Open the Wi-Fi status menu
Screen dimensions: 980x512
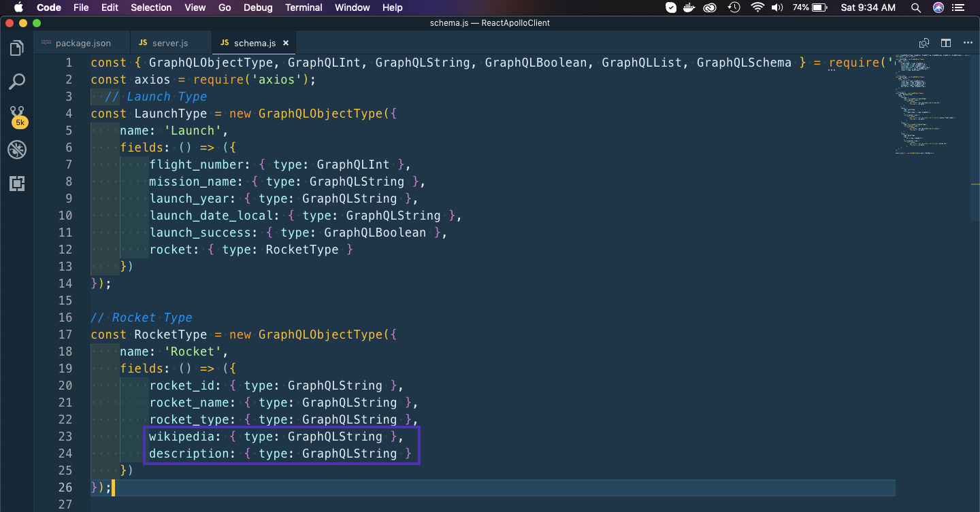click(757, 7)
